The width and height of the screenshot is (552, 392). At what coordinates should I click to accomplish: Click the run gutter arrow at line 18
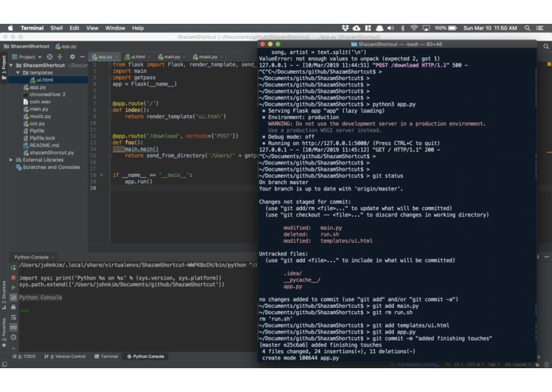pyautogui.click(x=102, y=175)
